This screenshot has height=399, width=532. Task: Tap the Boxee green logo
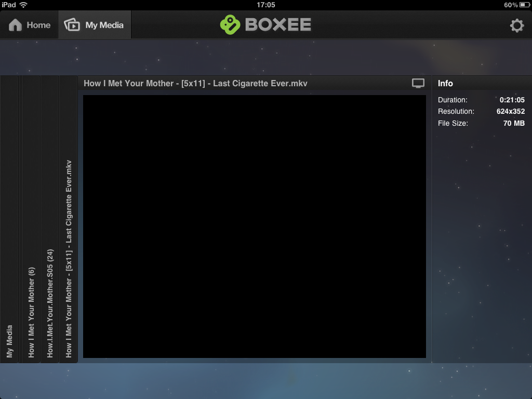230,24
